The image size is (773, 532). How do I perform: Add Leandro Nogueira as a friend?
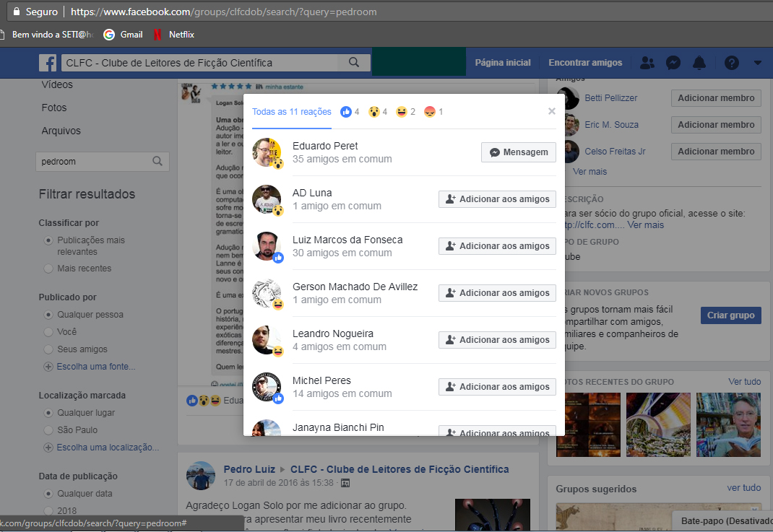(x=498, y=340)
